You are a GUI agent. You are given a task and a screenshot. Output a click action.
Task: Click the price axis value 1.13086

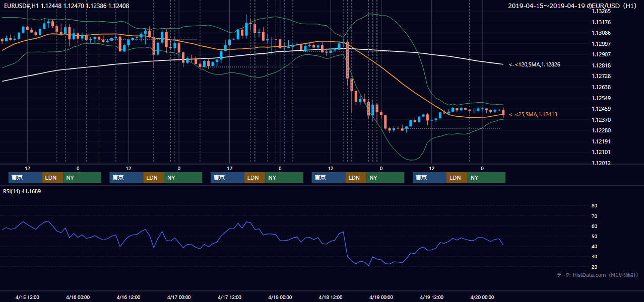click(x=601, y=33)
